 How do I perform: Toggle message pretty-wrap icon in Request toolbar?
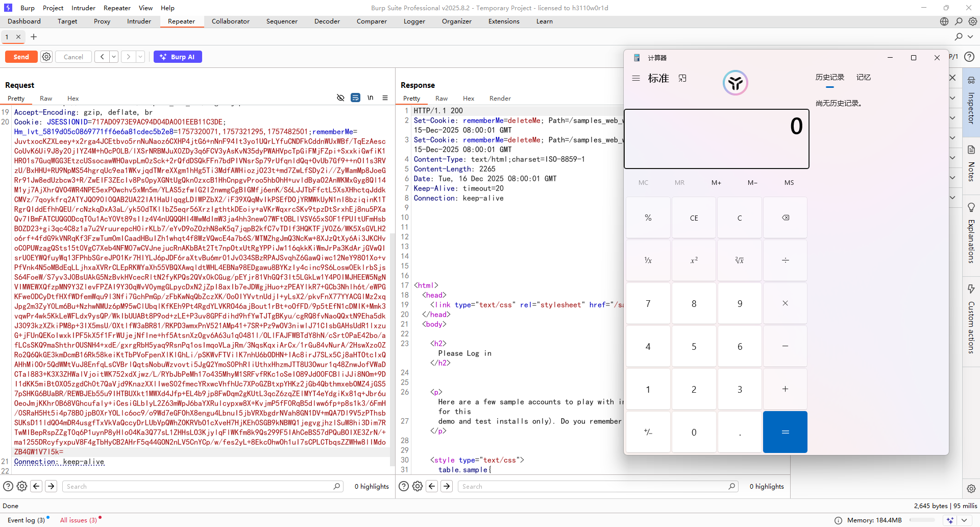[x=355, y=98]
